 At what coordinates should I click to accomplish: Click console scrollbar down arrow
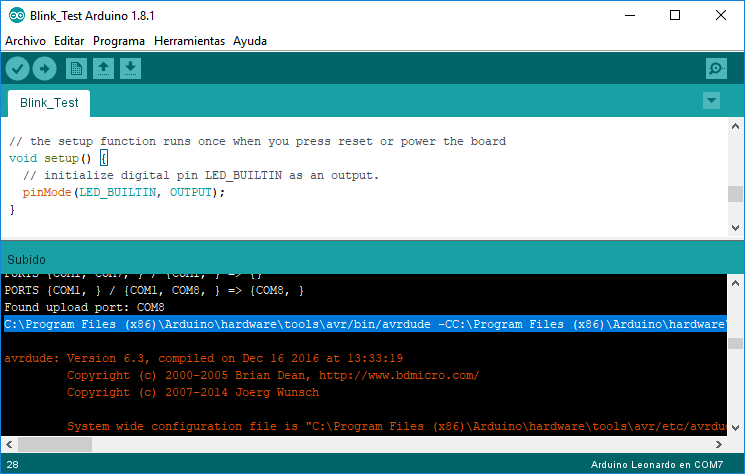(735, 427)
